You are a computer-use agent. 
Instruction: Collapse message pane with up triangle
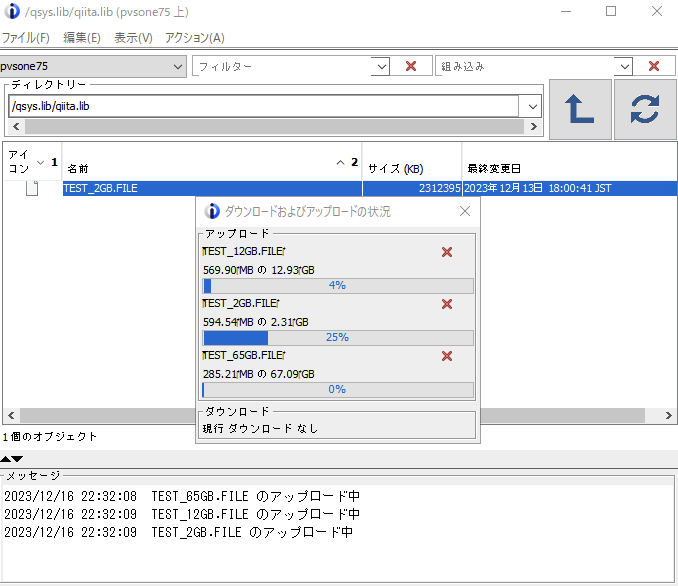pos(5,459)
